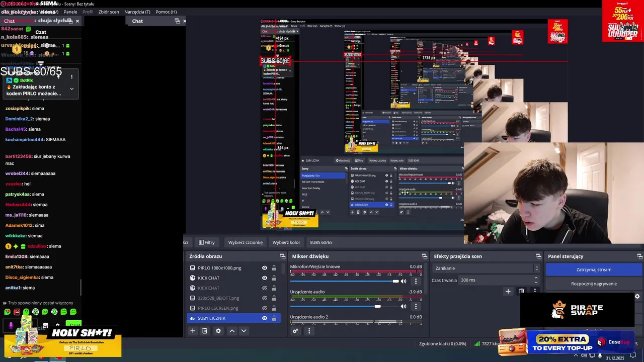Toggle lock on PIRLO 1080x1080.png source
644x362 pixels.
click(x=274, y=268)
